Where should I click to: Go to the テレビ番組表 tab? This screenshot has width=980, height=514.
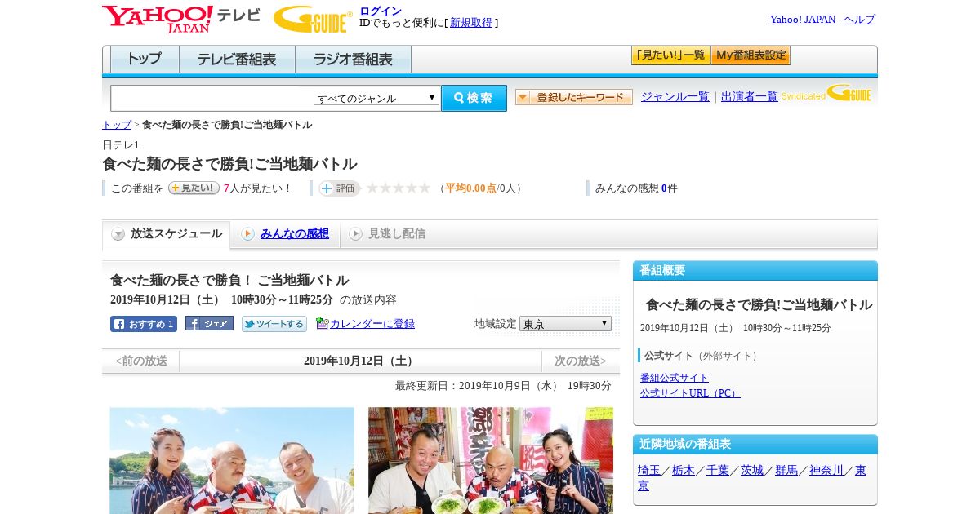[237, 60]
